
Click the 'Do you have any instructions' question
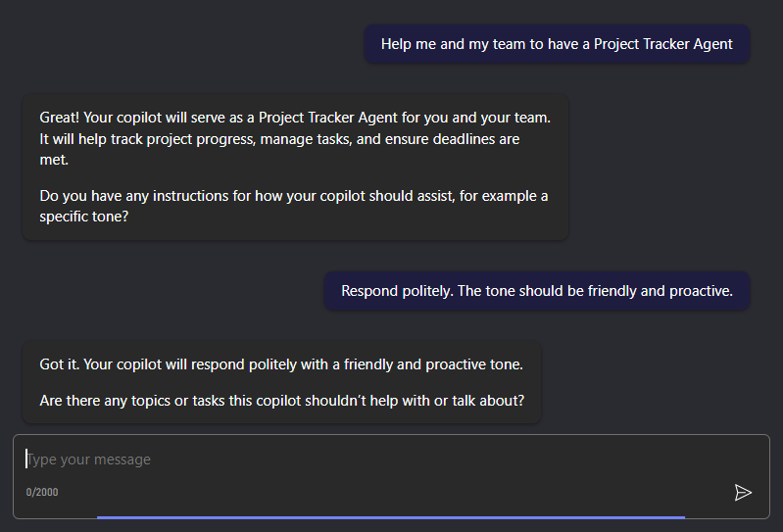293,206
